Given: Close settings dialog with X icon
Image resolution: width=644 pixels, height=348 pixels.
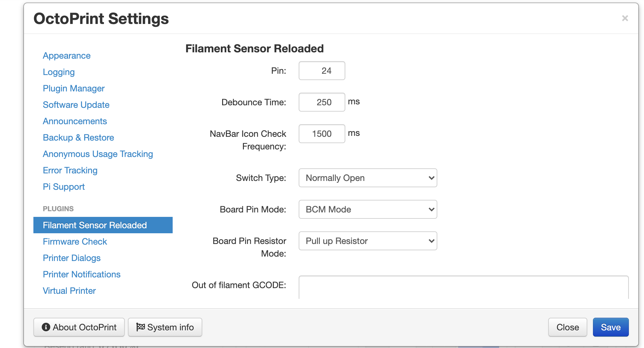Looking at the screenshot, I should (625, 18).
